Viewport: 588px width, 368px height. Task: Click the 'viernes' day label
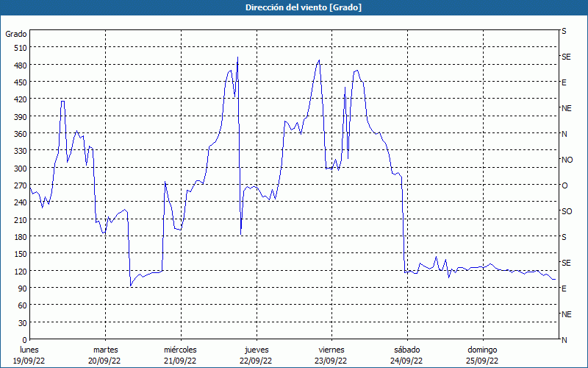point(331,350)
